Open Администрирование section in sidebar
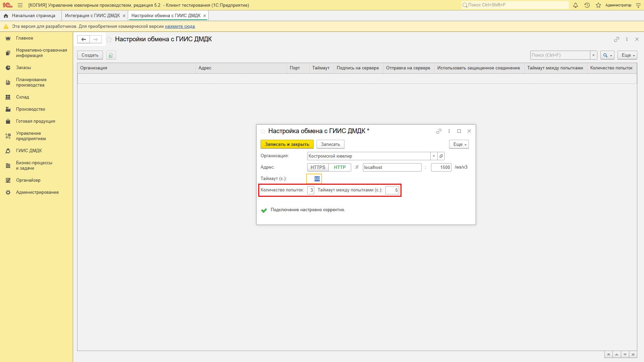 pyautogui.click(x=36, y=192)
